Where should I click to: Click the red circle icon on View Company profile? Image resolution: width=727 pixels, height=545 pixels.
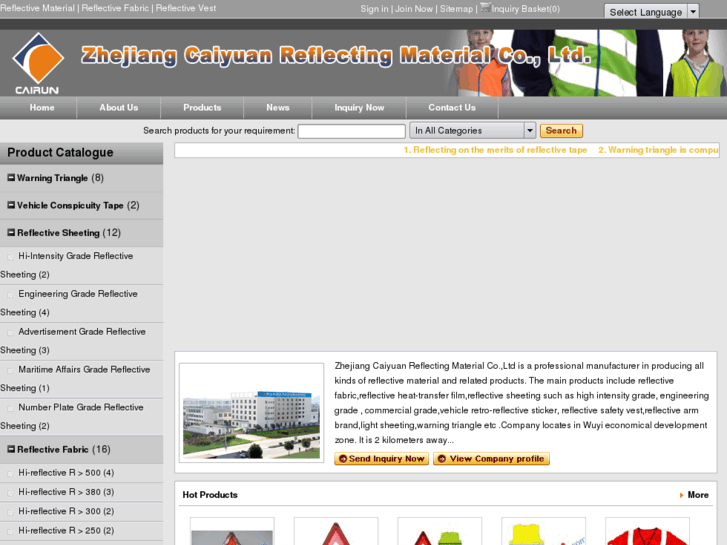[442, 459]
